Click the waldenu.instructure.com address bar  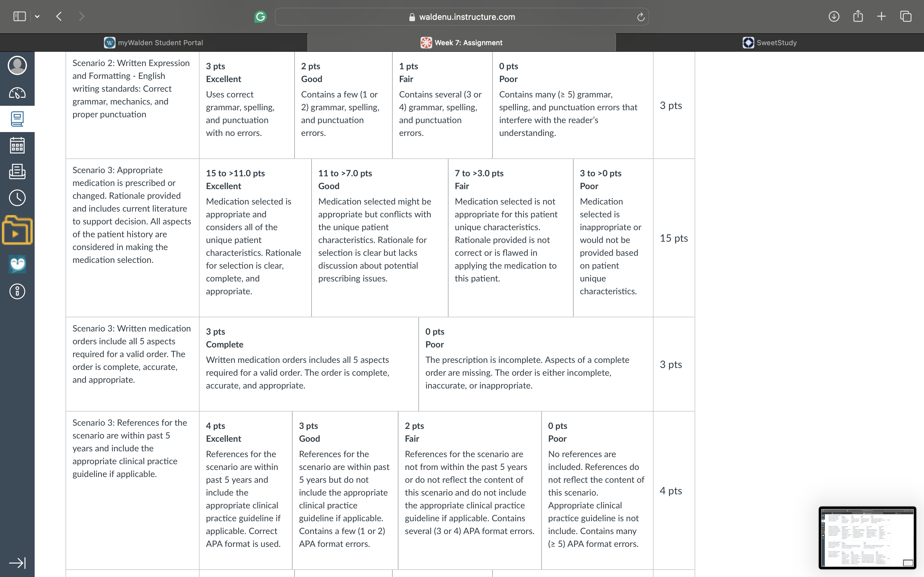462,17
